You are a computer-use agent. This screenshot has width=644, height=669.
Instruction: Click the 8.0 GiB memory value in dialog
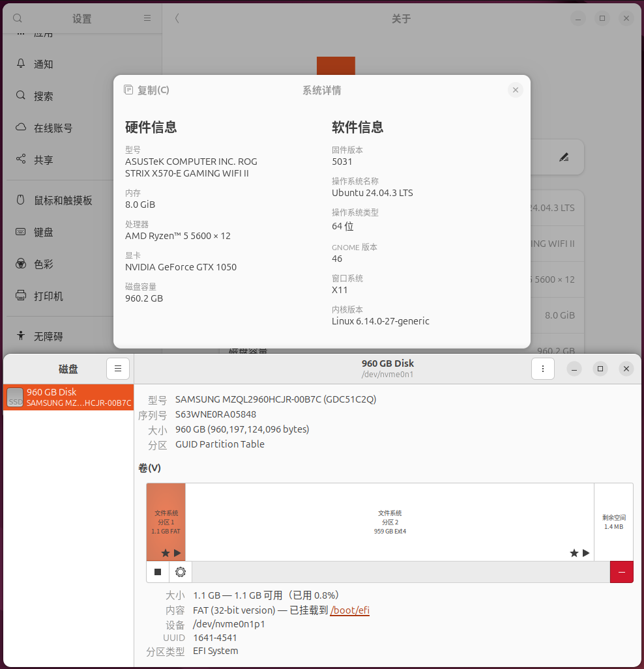[x=140, y=205]
